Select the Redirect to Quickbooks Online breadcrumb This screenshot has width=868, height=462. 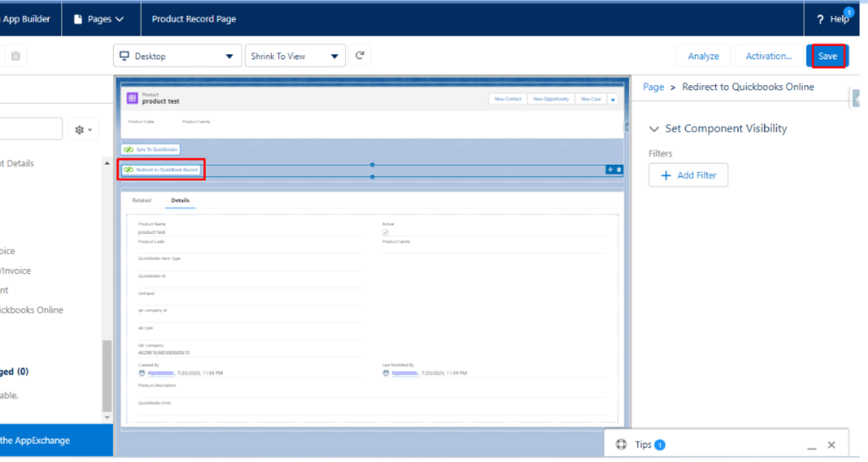pos(748,86)
